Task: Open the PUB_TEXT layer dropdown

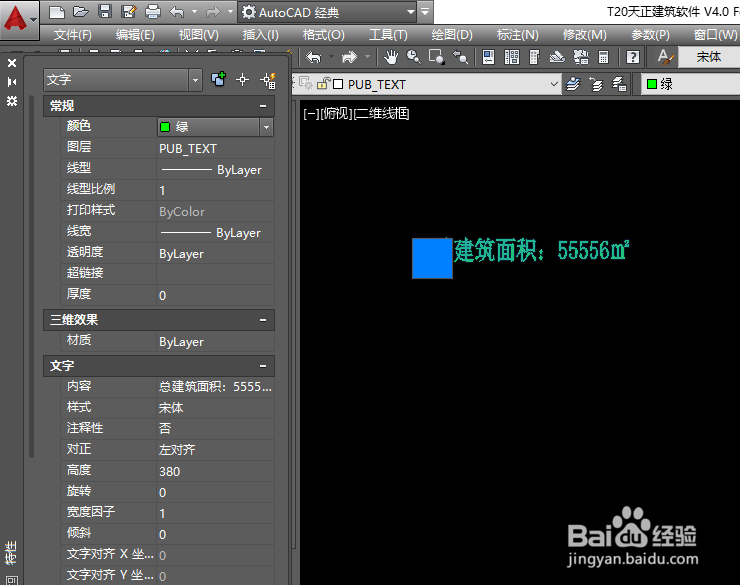Action: point(554,84)
